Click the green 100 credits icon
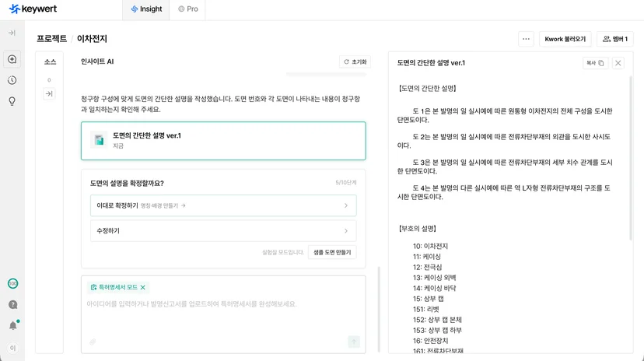This screenshot has height=361, width=644. [12, 283]
